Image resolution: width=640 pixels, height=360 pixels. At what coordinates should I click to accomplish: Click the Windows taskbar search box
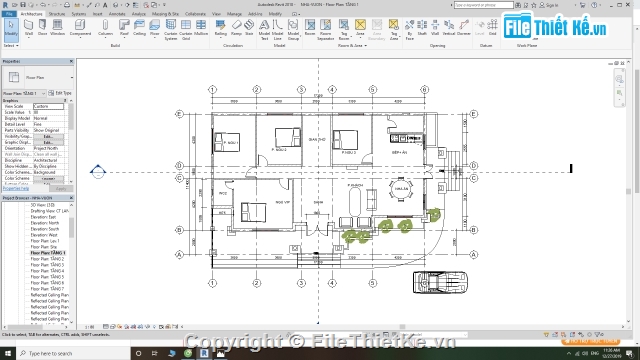73,353
